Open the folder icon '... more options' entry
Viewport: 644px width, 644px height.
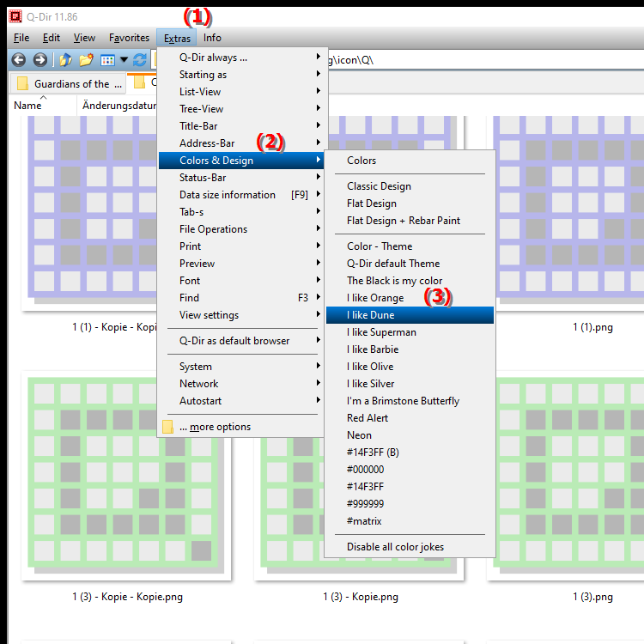click(215, 427)
